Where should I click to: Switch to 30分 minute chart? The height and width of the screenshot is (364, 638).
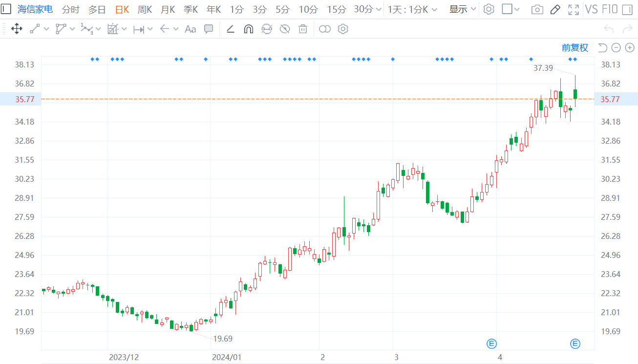363,9
